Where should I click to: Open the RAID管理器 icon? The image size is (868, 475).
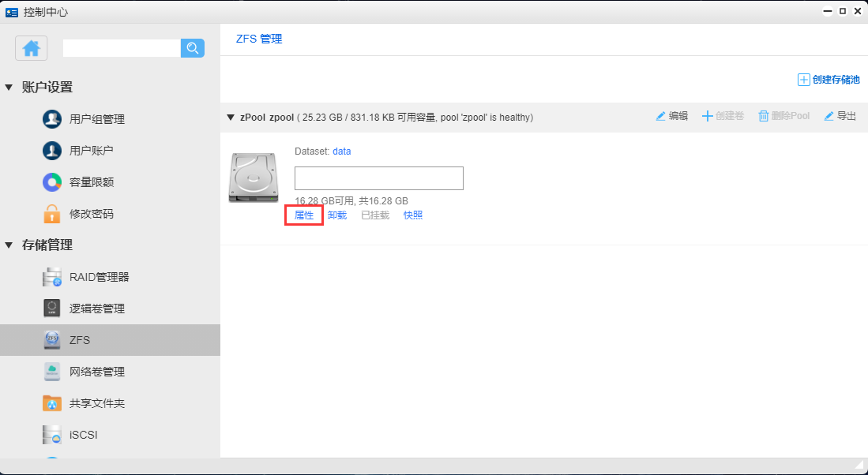pos(52,277)
